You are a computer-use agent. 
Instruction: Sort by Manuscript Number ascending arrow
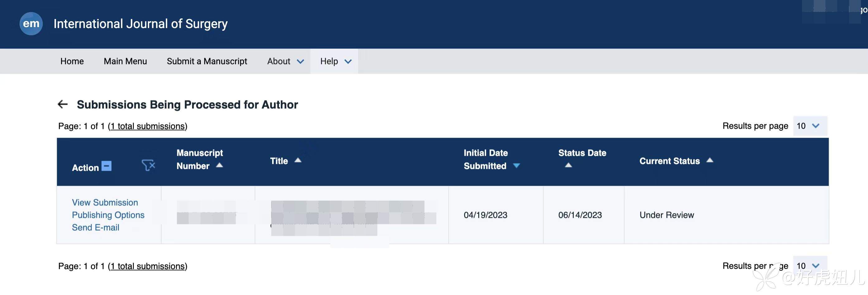pos(219,165)
